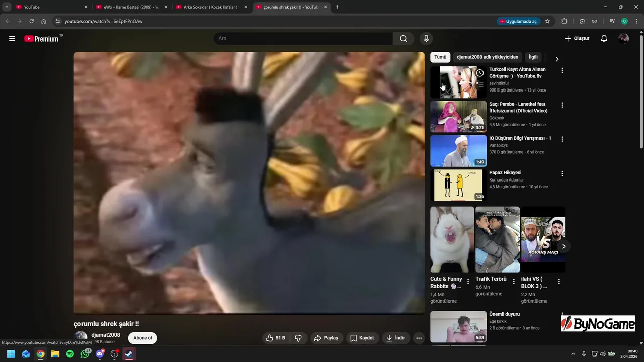Click the Paylaş share button
Image resolution: width=644 pixels, height=362 pixels.
[x=327, y=338]
